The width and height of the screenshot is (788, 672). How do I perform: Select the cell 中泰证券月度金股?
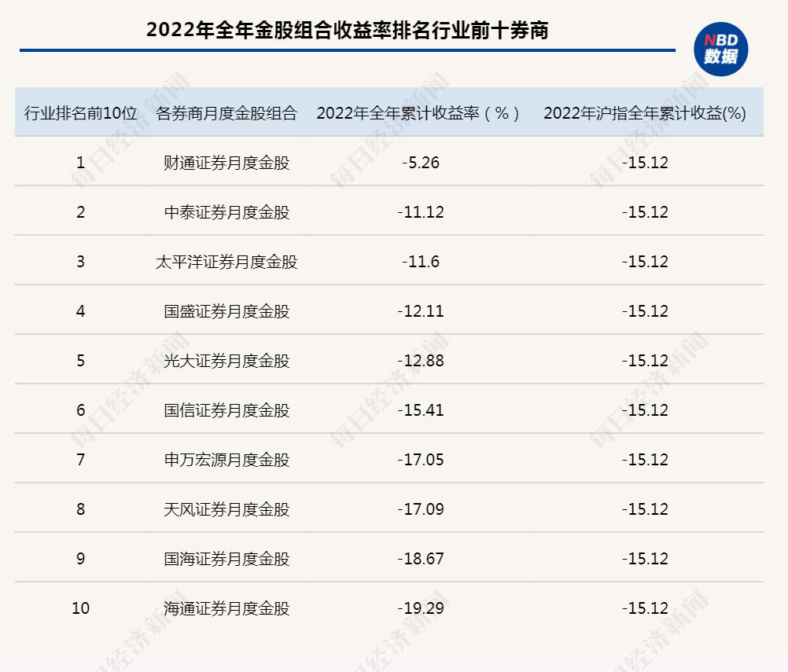(226, 212)
